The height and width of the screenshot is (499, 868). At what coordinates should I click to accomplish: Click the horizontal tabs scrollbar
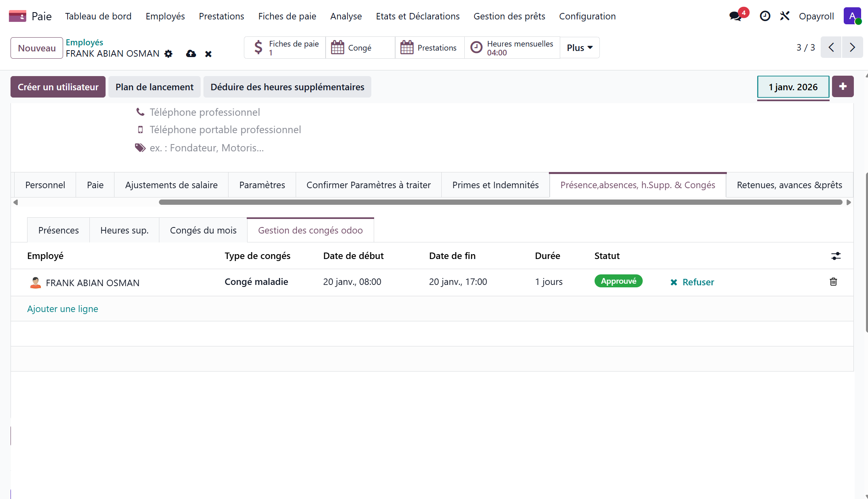[500, 202]
